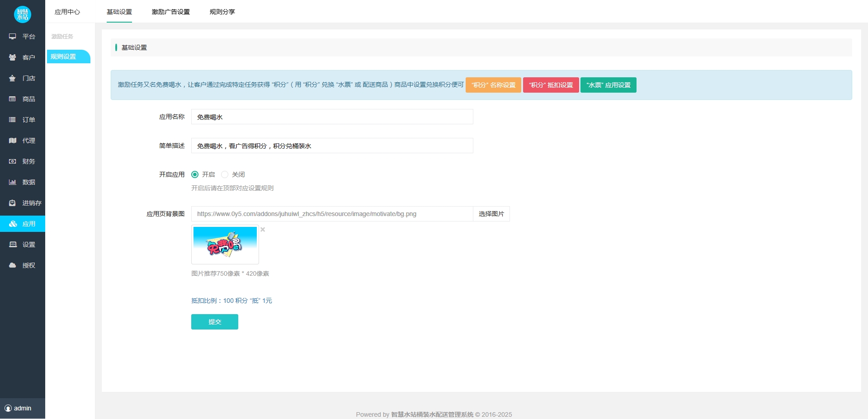Enable the 开启 radio option
The height and width of the screenshot is (419, 868).
pyautogui.click(x=195, y=174)
